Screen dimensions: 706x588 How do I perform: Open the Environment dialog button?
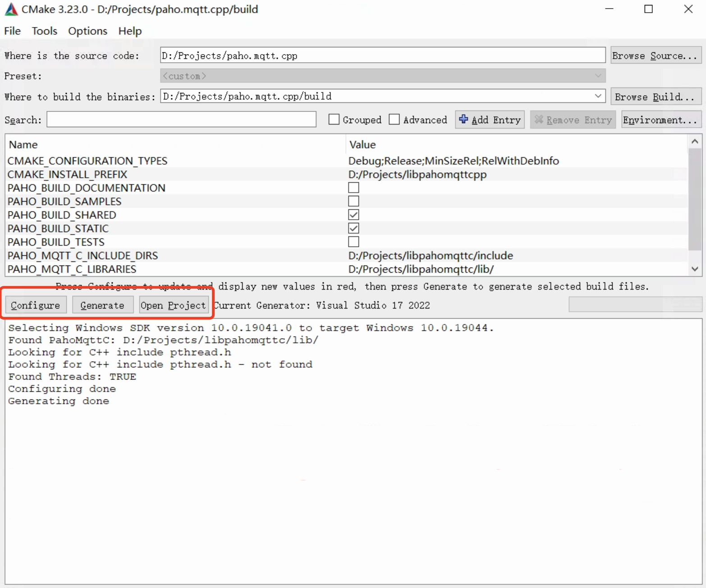click(661, 119)
